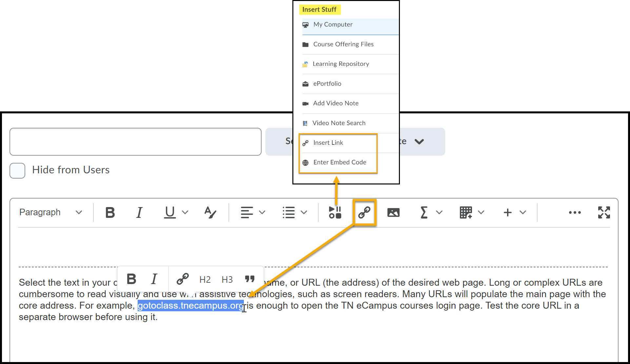Toggle the Hide from Users checkbox
The image size is (630, 364).
click(17, 170)
